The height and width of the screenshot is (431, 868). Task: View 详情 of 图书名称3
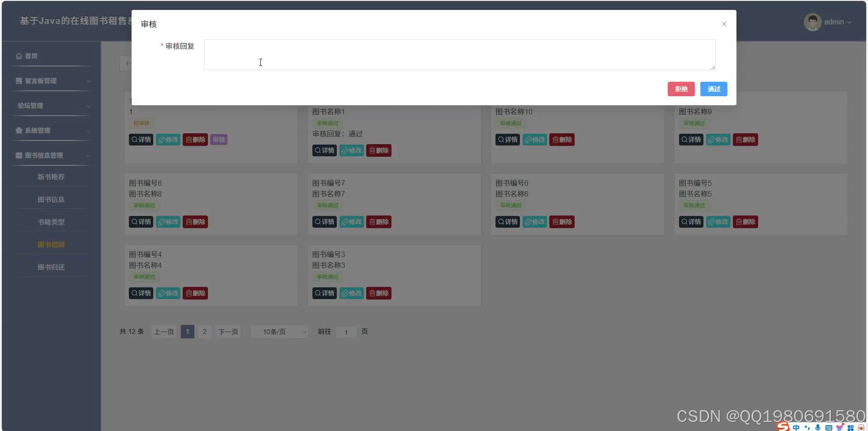coord(325,293)
